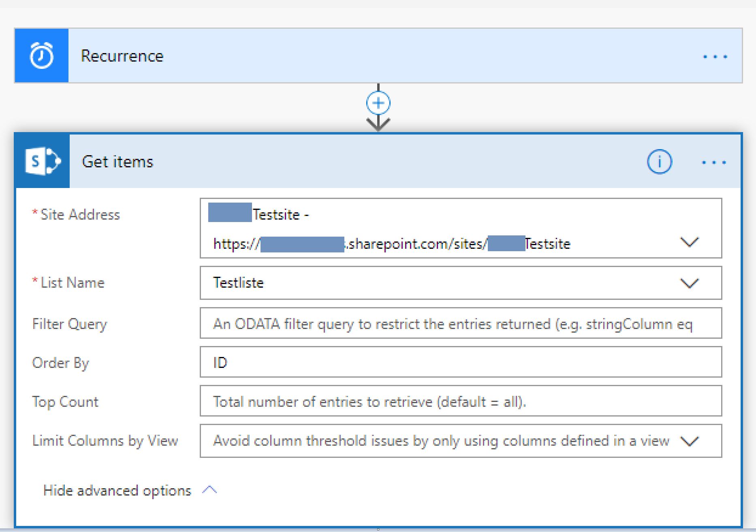Show info for the Get items action
Screen dimensions: 756x532
tap(659, 162)
